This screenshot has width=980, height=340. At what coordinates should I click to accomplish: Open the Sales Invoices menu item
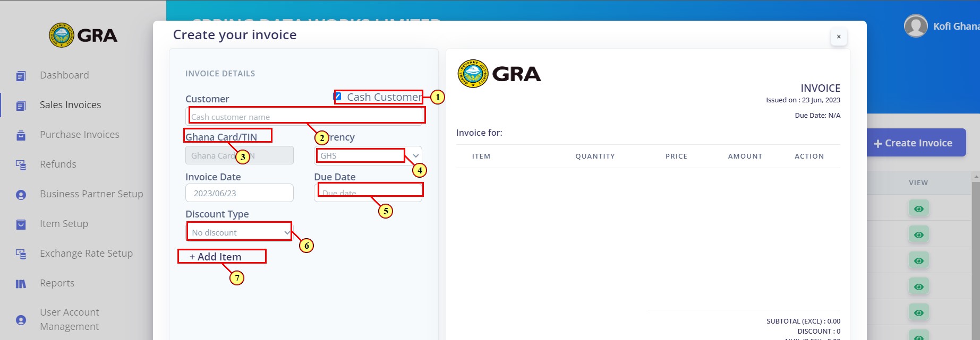pyautogui.click(x=70, y=105)
